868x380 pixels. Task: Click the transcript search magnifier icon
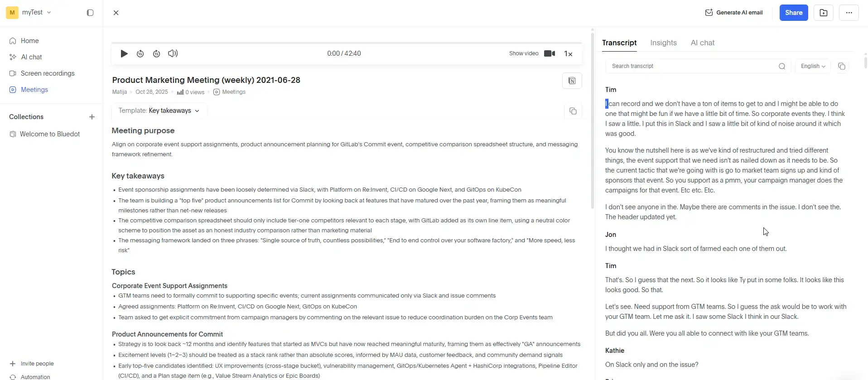click(x=782, y=66)
